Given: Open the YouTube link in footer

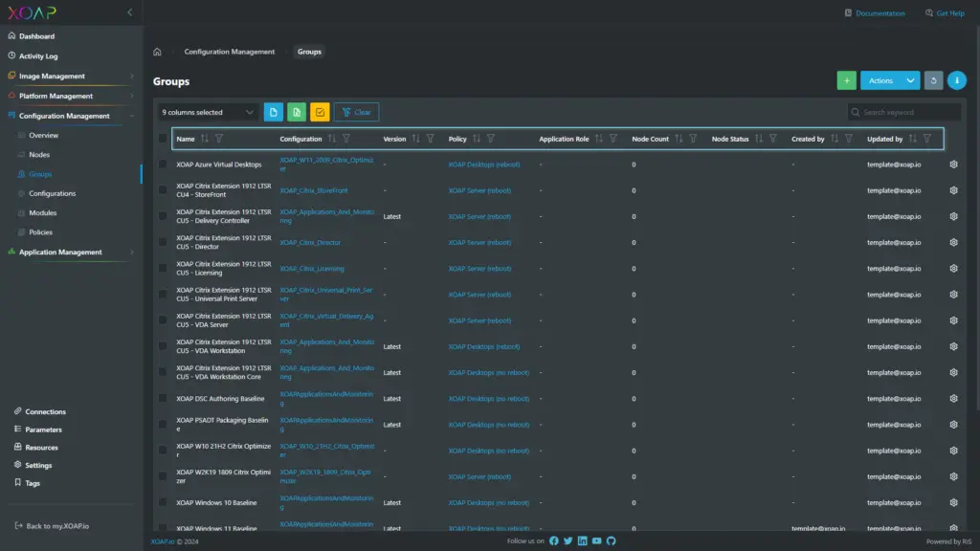Looking at the screenshot, I should click(x=597, y=541).
